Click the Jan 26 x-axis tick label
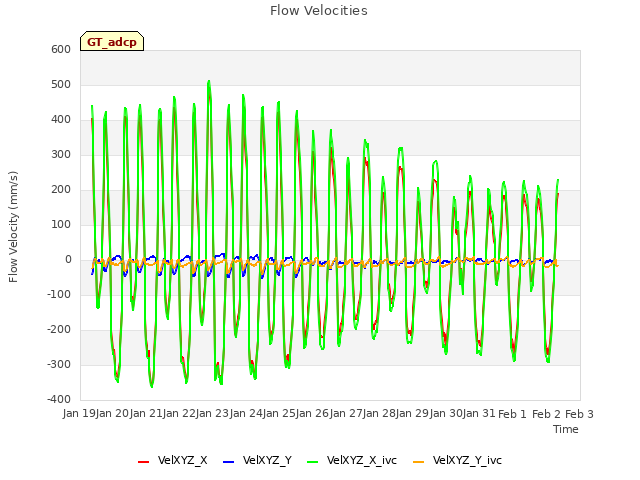640x480 pixels. pos(312,414)
